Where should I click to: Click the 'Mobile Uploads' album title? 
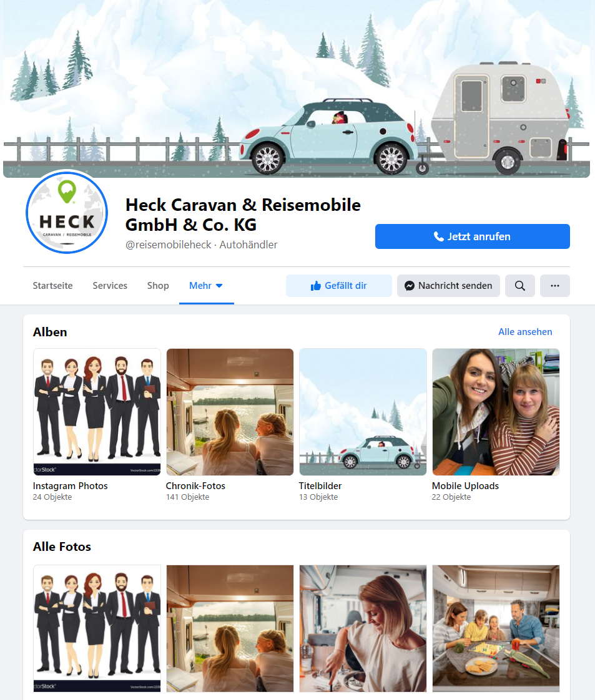(x=465, y=486)
